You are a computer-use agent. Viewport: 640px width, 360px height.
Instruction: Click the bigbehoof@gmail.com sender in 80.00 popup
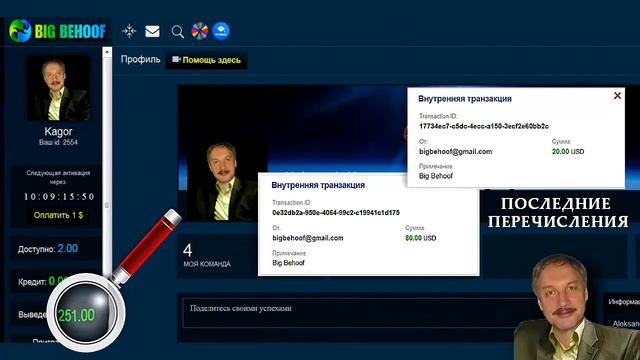click(x=308, y=238)
